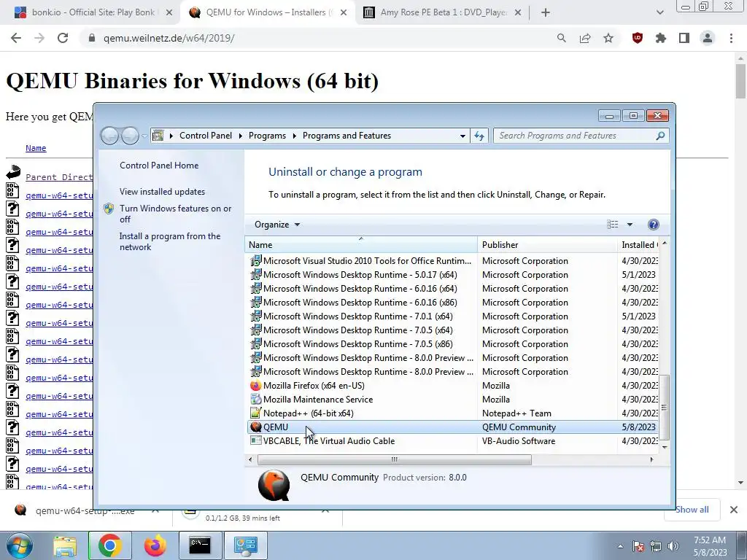The image size is (747, 560).
Task: Click the Control Panel taskbar icon
Action: click(246, 545)
